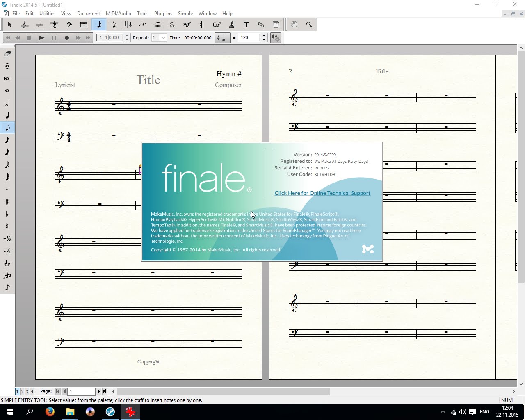
Task: Select sixteenth note duration in palette
Action: click(7, 140)
